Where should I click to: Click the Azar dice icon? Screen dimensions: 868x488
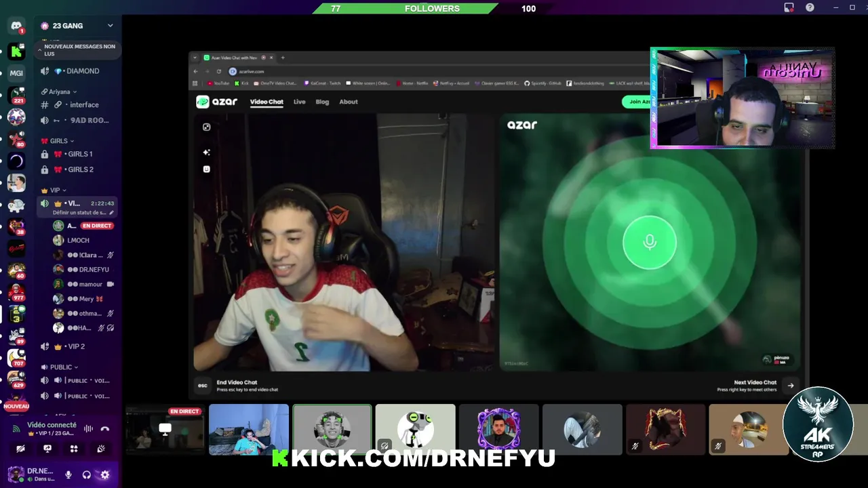pyautogui.click(x=207, y=127)
